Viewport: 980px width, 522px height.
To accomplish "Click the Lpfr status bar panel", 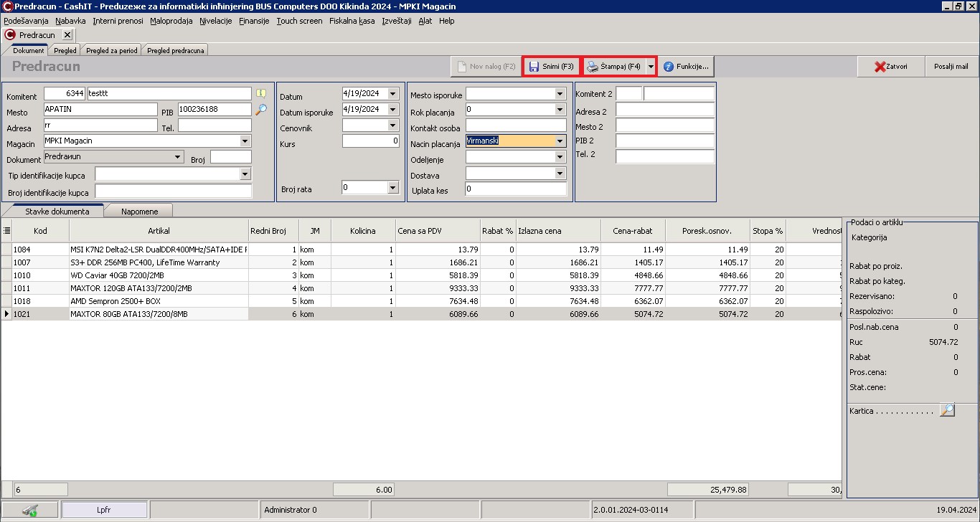I will (x=104, y=510).
